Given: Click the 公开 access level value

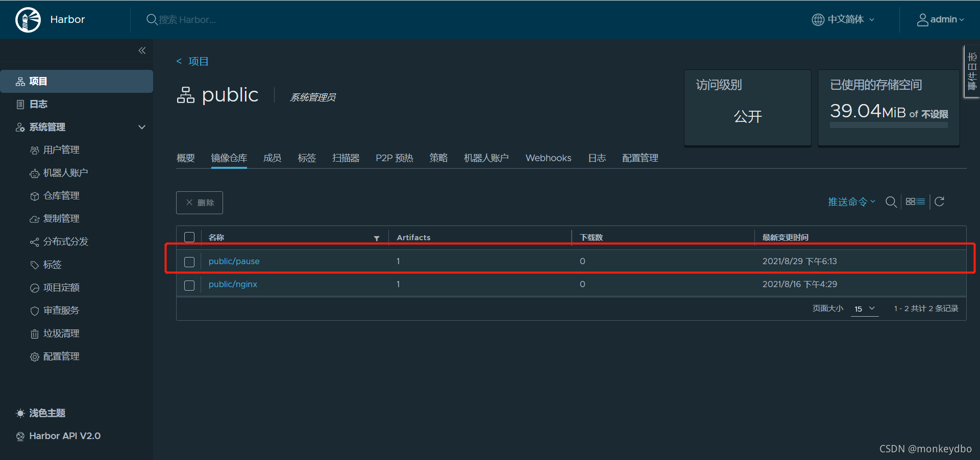Looking at the screenshot, I should [748, 117].
